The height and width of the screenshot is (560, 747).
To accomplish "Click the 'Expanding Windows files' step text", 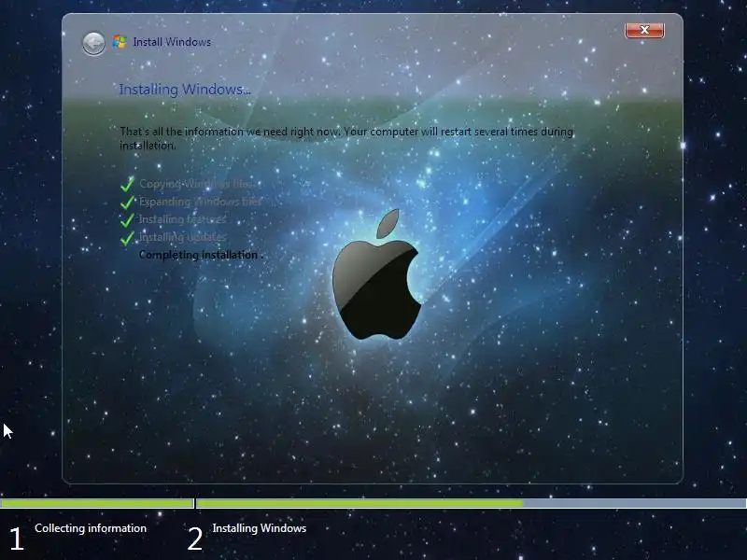I will 200,202.
